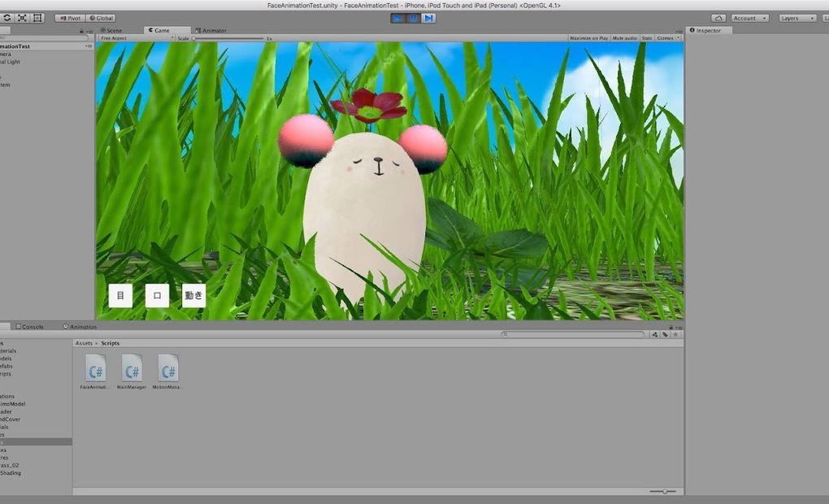
Task: Select the MotionManager C# script
Action: click(167, 372)
